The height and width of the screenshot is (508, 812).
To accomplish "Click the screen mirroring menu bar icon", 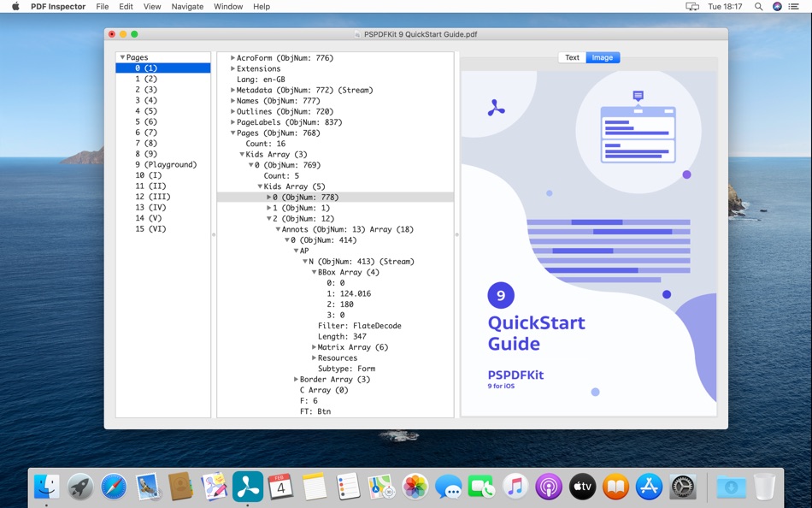I will click(692, 7).
